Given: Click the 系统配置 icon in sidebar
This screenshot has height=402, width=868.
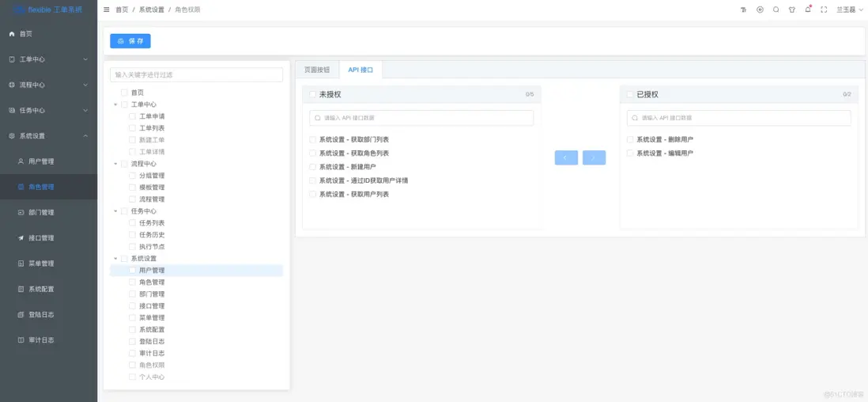Looking at the screenshot, I should point(21,289).
